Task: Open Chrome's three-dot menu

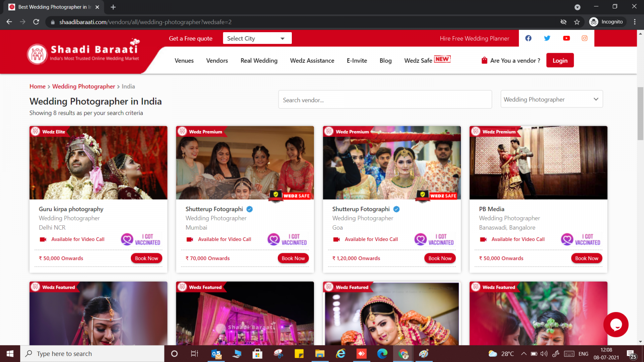Action: pyautogui.click(x=635, y=22)
